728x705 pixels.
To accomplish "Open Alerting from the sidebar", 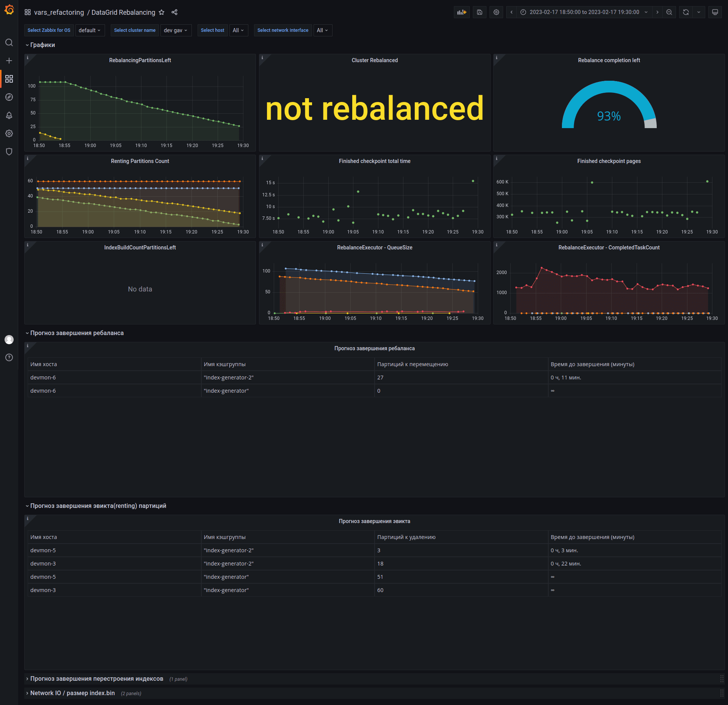I will [x=9, y=115].
